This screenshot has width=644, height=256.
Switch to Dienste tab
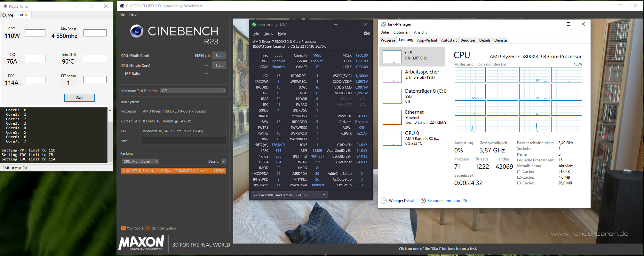pos(500,40)
